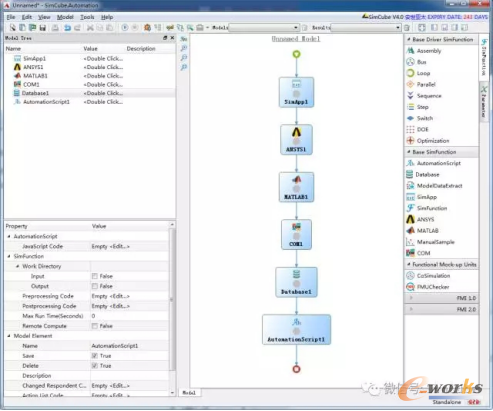Edit Changed Respondent Code value
Screen dimensions: 493x411
tap(129, 386)
